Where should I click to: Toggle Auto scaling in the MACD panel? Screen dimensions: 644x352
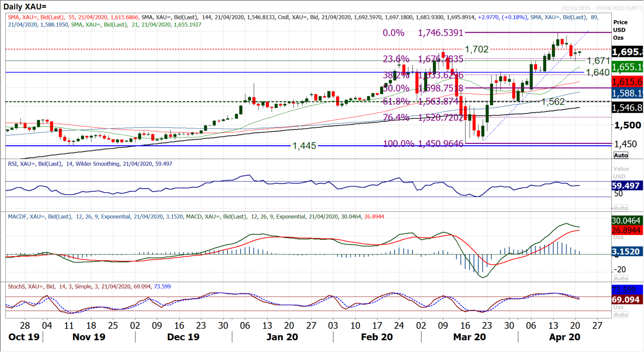(x=621, y=278)
